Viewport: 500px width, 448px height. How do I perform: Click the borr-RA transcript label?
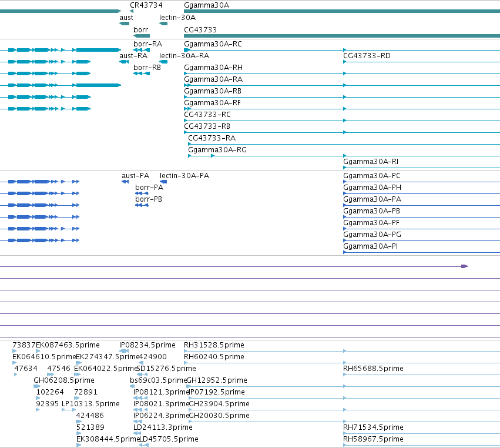(x=147, y=44)
